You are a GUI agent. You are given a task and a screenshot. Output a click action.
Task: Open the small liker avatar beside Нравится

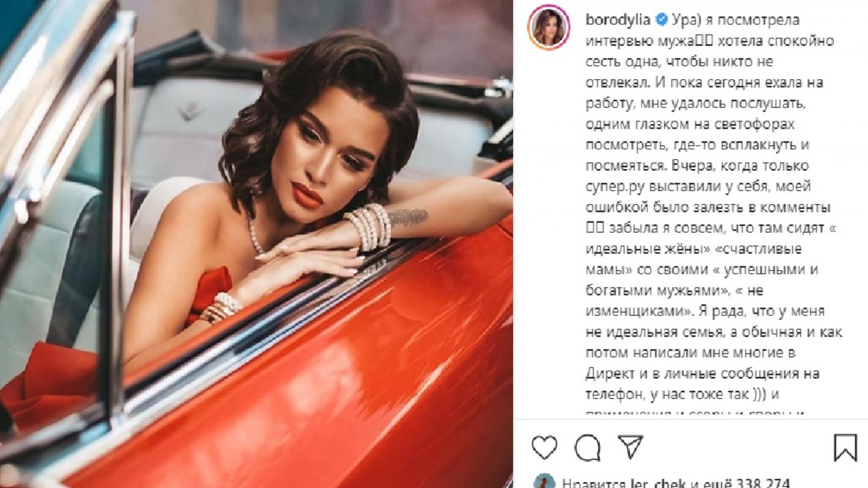[x=544, y=482]
